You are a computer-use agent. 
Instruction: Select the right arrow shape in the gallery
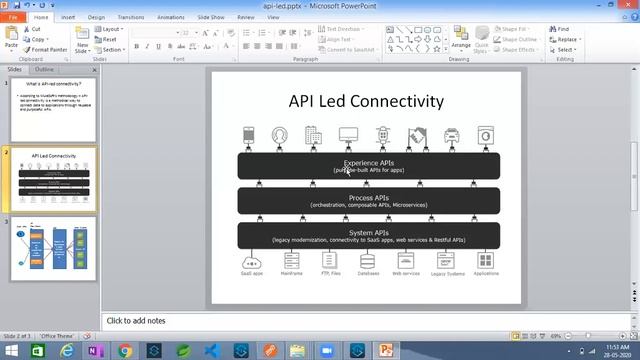point(418,40)
